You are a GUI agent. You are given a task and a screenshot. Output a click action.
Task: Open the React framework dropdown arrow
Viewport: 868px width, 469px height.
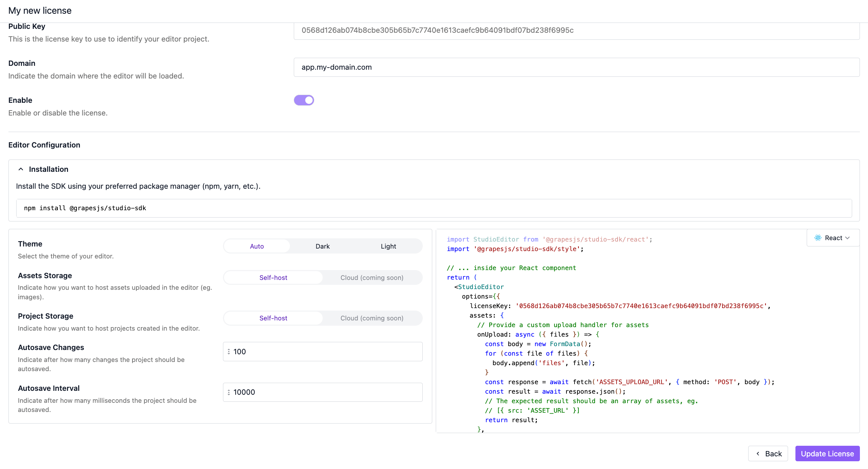click(848, 238)
